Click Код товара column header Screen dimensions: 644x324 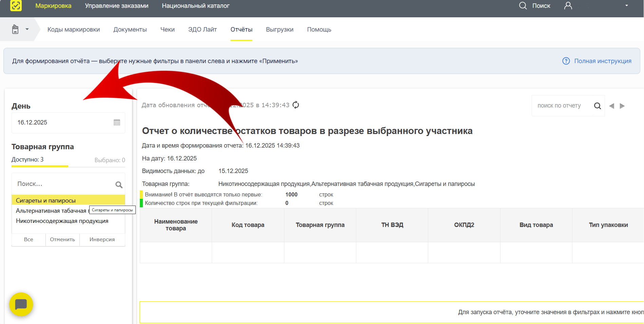(x=248, y=225)
